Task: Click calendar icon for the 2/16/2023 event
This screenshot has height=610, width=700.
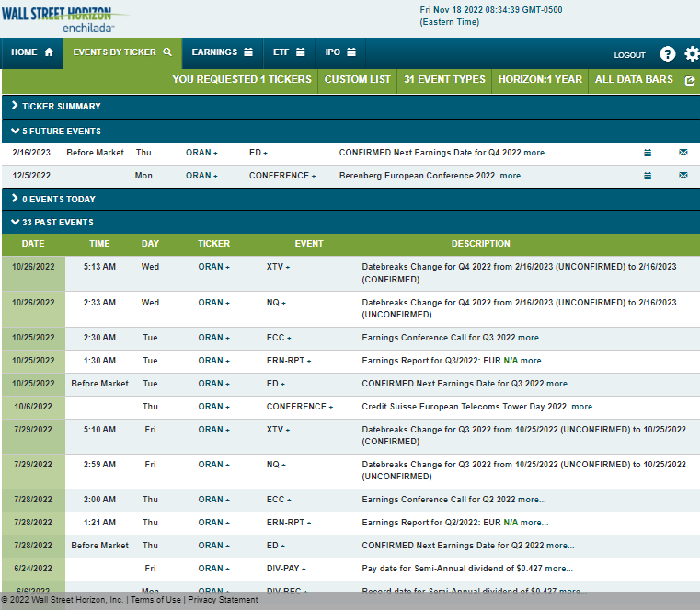Action: (648, 153)
